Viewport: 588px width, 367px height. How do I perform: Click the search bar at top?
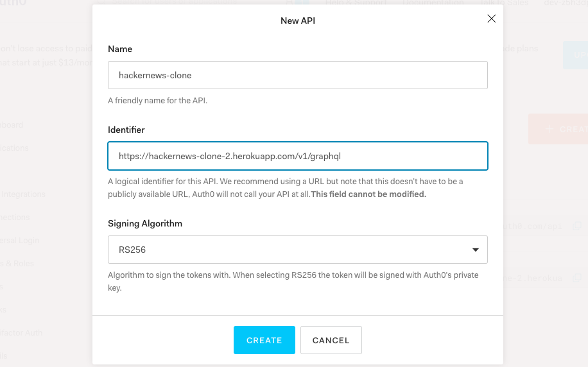coord(169,3)
